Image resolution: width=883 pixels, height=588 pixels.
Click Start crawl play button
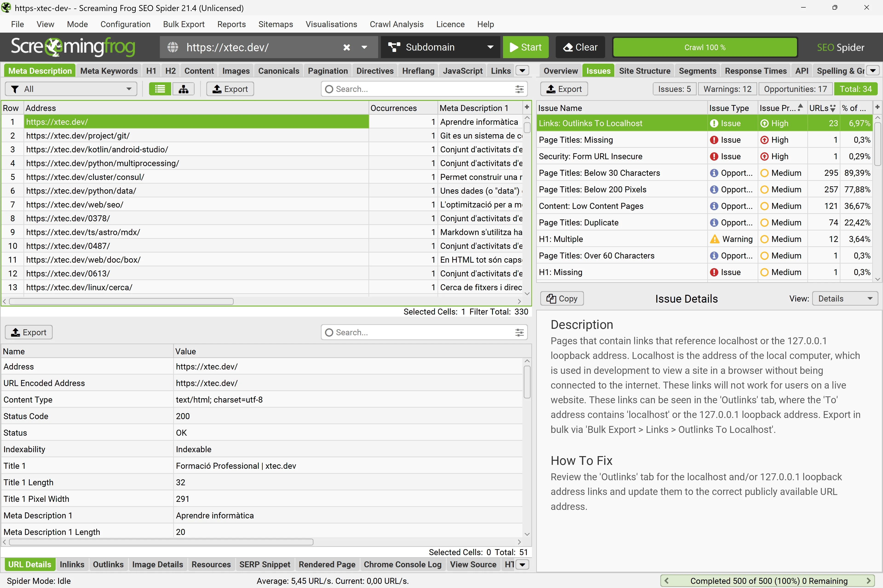(525, 47)
